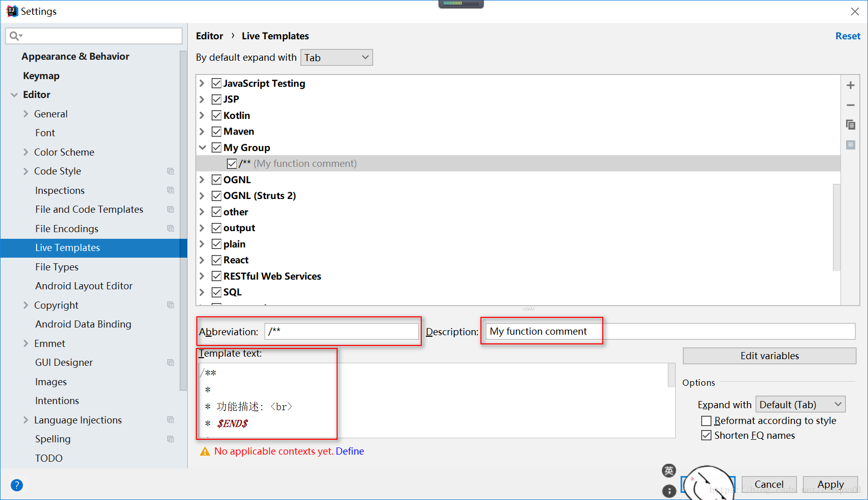Click the Apply button
Screen dimensions: 868x500
click(831, 484)
